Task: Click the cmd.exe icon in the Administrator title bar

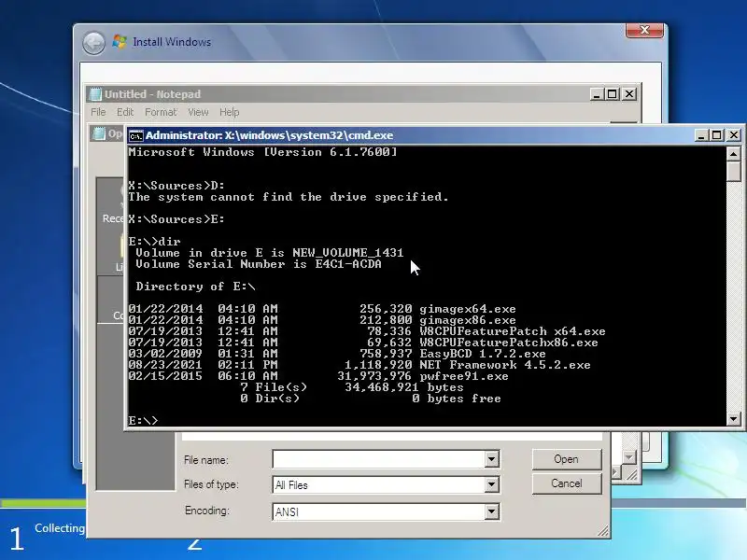Action: 135,135
